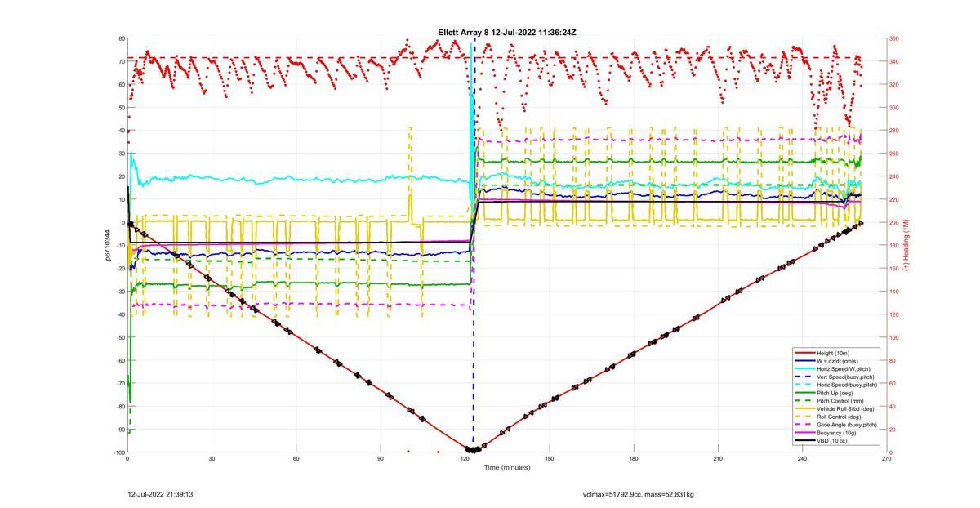
Task: Choose legend entry "Glide Angle (buoy,pitch)"
Action: [847, 425]
